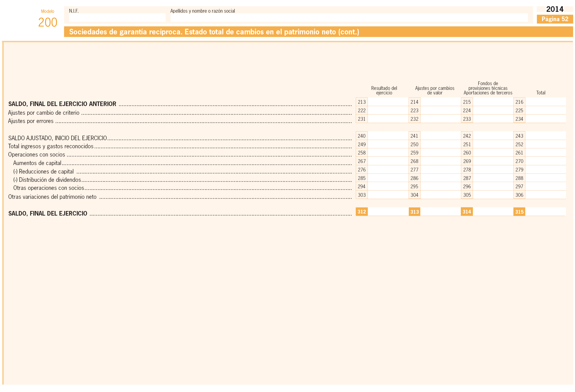Viewport: 575px width, 392px height.
Task: Click input field numbered 268
Action: (440, 161)
